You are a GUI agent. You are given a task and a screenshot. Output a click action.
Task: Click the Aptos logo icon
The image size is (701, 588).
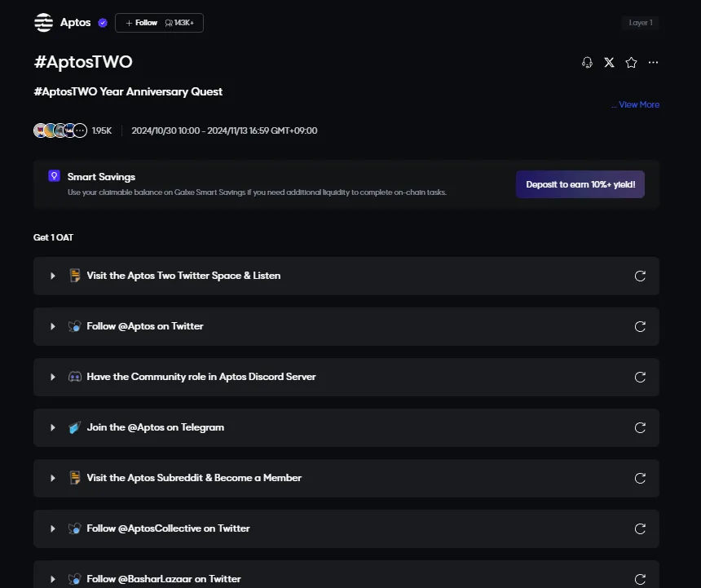coord(43,23)
